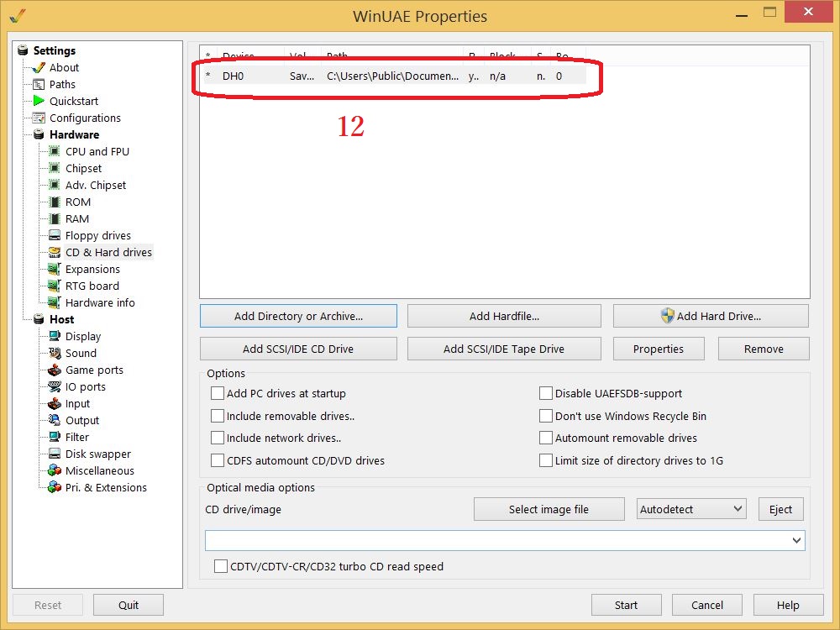Screen dimensions: 840x630
Task: Select the RAM icon
Action: (54, 218)
